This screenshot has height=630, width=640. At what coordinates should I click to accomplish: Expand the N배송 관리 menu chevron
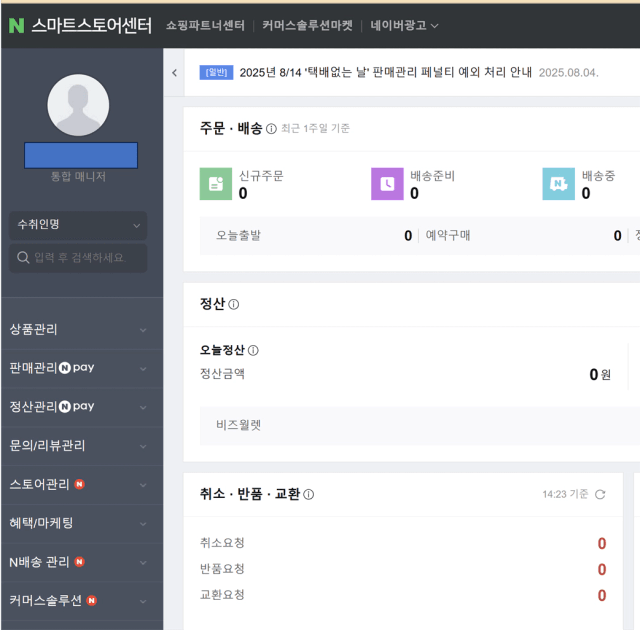point(143,563)
